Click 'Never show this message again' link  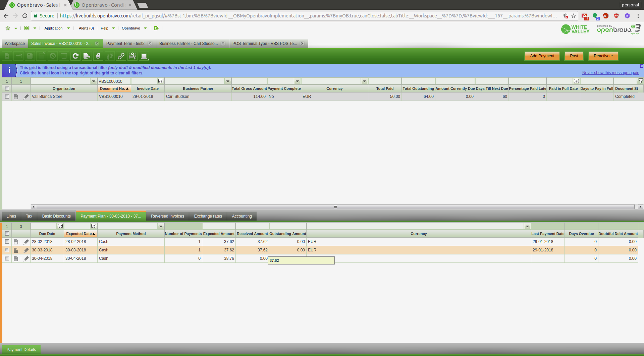point(610,73)
